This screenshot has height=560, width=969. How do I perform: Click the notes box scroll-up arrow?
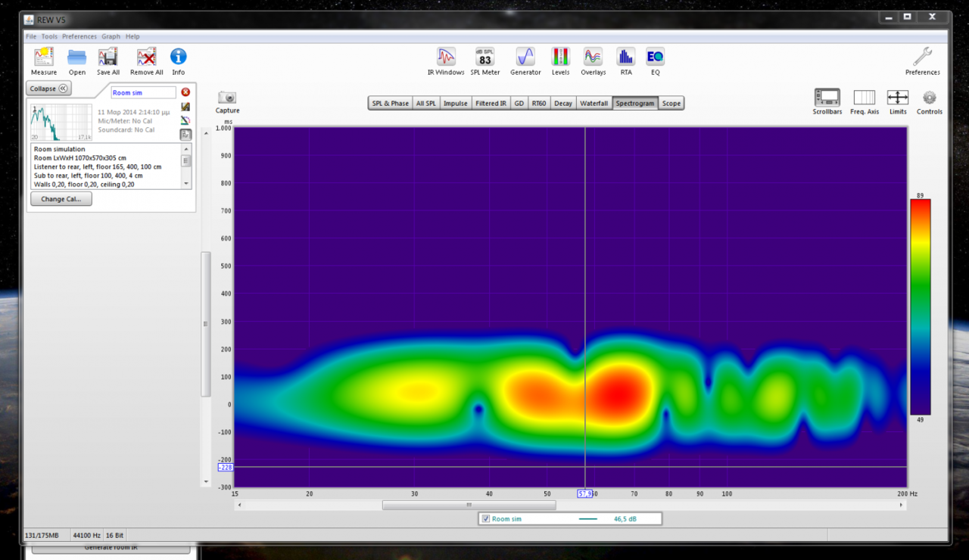coord(186,149)
